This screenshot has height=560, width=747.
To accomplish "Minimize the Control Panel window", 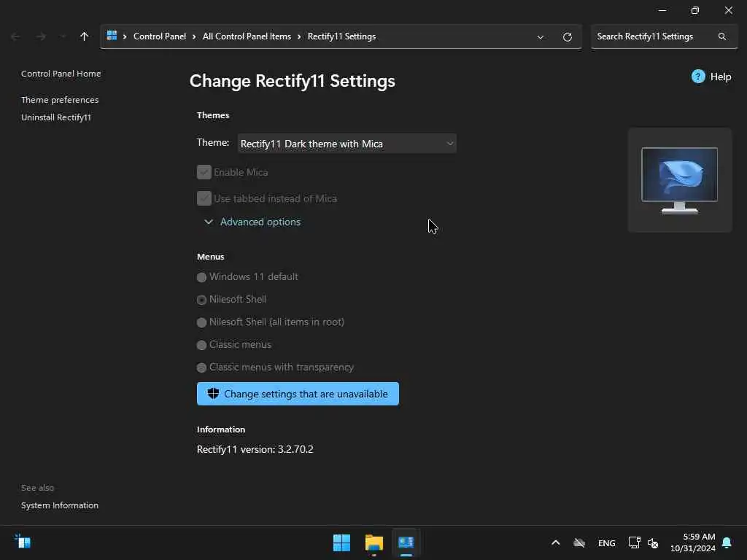I will coord(662,10).
